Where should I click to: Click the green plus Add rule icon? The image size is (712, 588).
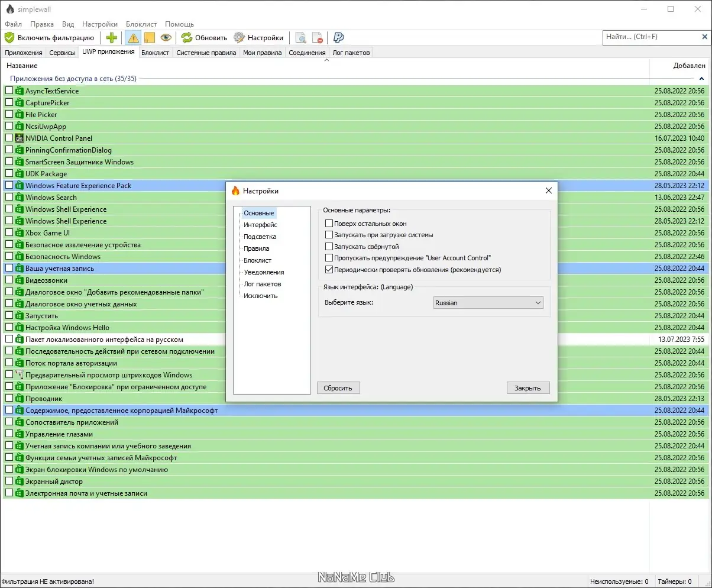point(112,37)
